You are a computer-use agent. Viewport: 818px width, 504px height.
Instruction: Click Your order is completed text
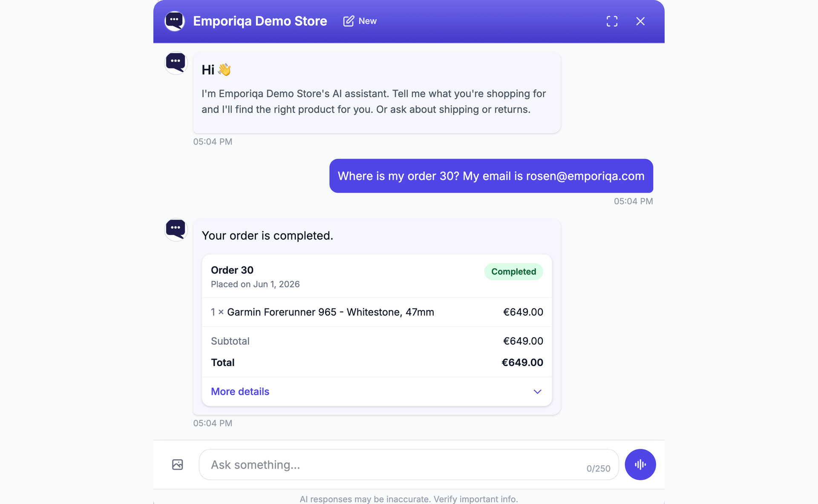(267, 236)
